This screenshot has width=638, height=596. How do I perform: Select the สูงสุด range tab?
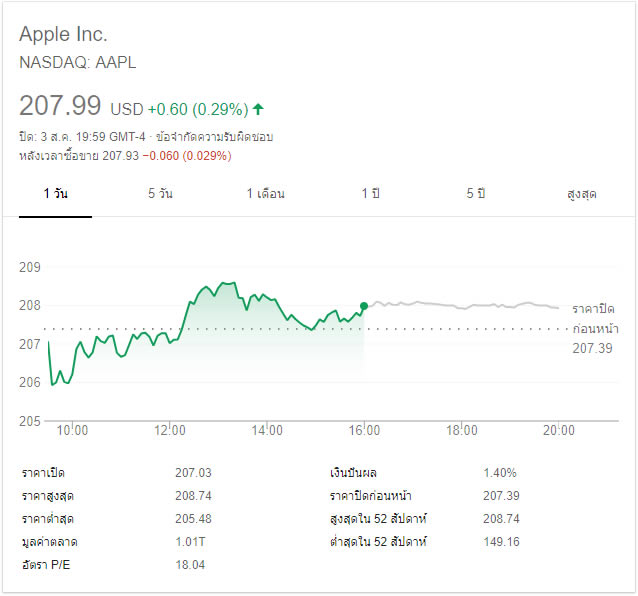tap(581, 194)
